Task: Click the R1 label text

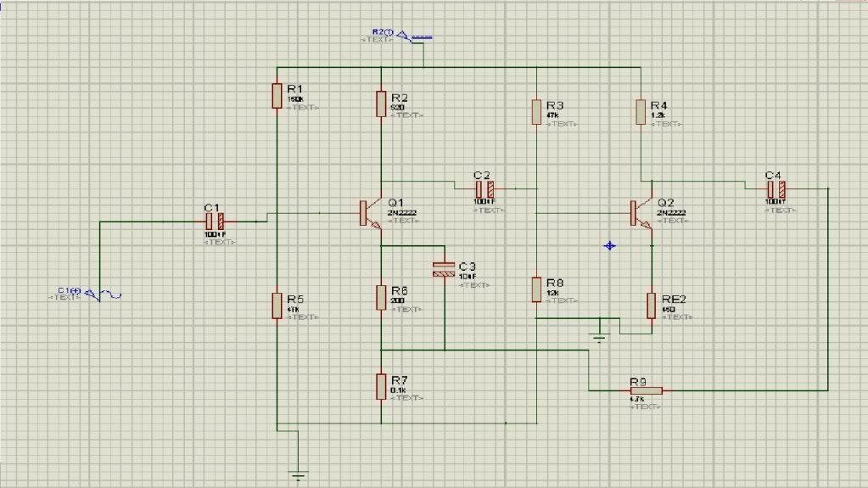Action: (295, 89)
